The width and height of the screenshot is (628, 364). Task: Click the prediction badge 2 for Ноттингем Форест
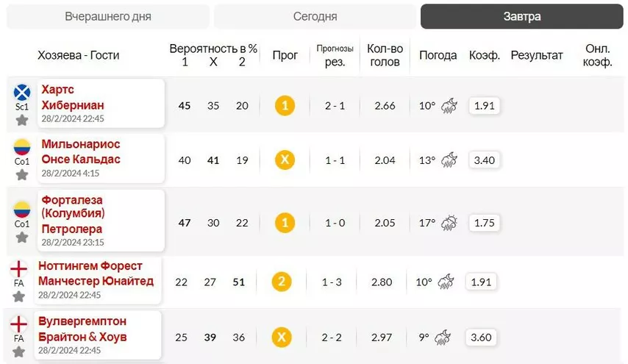coord(282,282)
